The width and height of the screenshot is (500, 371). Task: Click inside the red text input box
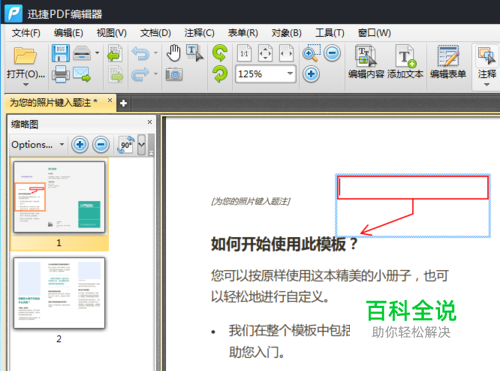point(413,188)
